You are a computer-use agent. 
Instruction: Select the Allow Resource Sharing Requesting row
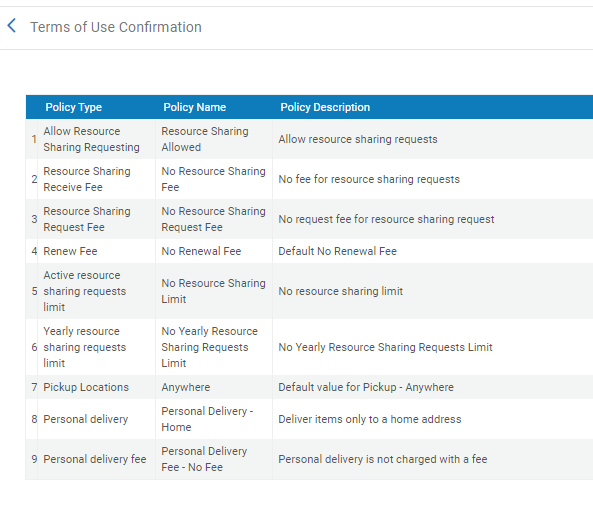[x=309, y=139]
